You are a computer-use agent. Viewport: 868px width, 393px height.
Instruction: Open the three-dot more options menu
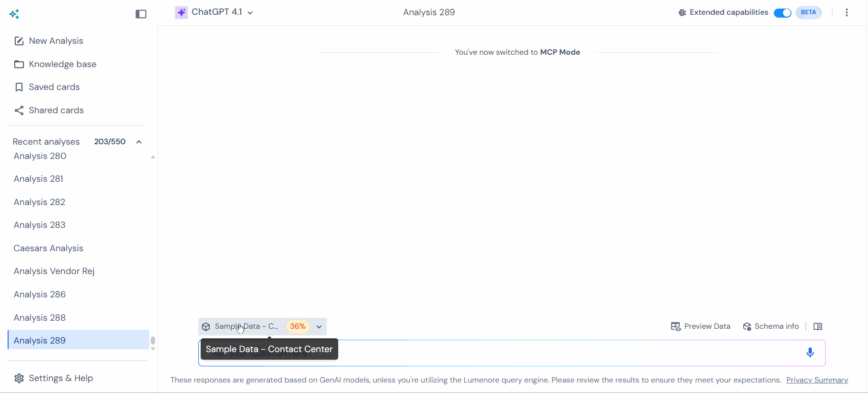[847, 12]
